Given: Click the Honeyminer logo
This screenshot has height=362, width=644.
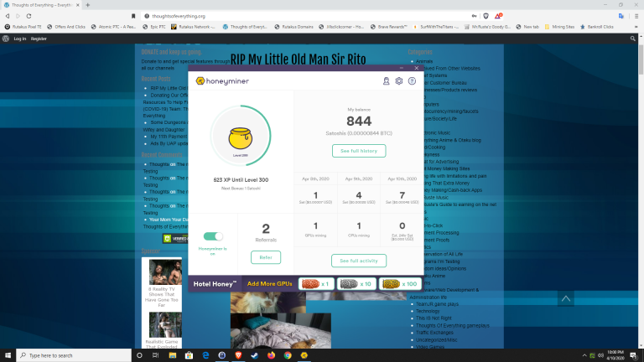Looking at the screenshot, I should coord(222,80).
